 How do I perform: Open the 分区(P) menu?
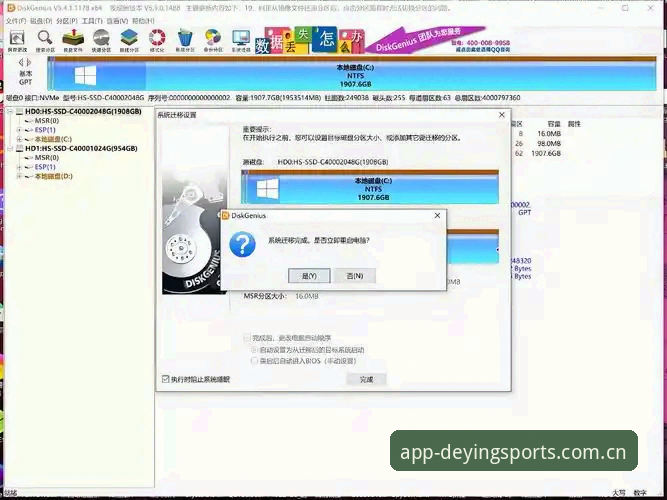(67, 21)
